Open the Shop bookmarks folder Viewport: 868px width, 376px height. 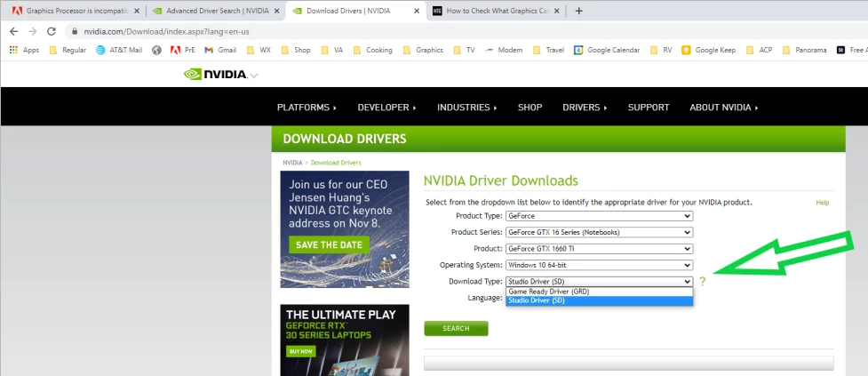(x=296, y=50)
